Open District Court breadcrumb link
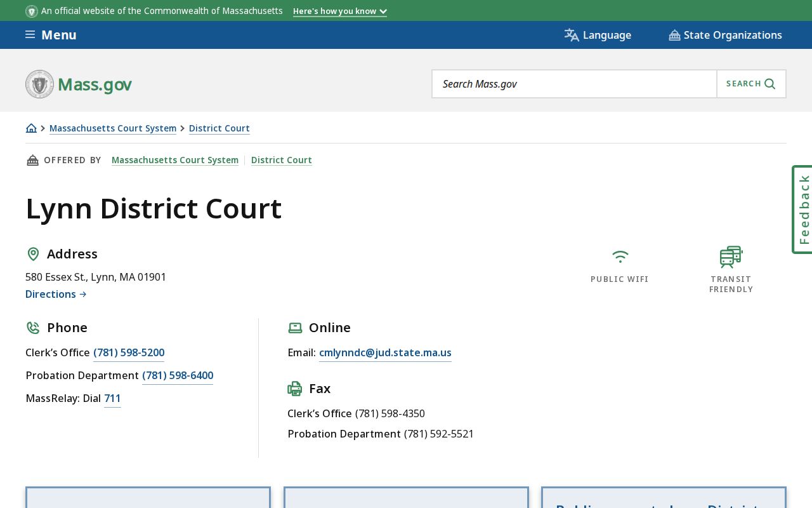812x508 pixels. 219,128
